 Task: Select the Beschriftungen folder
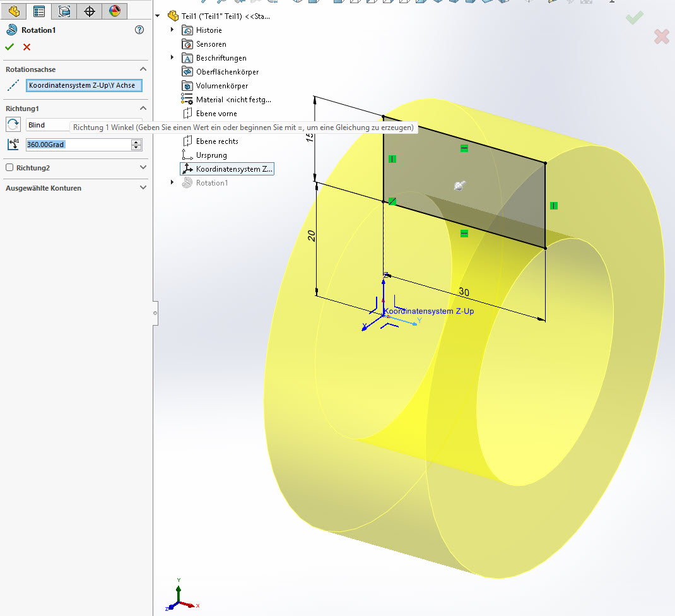click(x=214, y=57)
